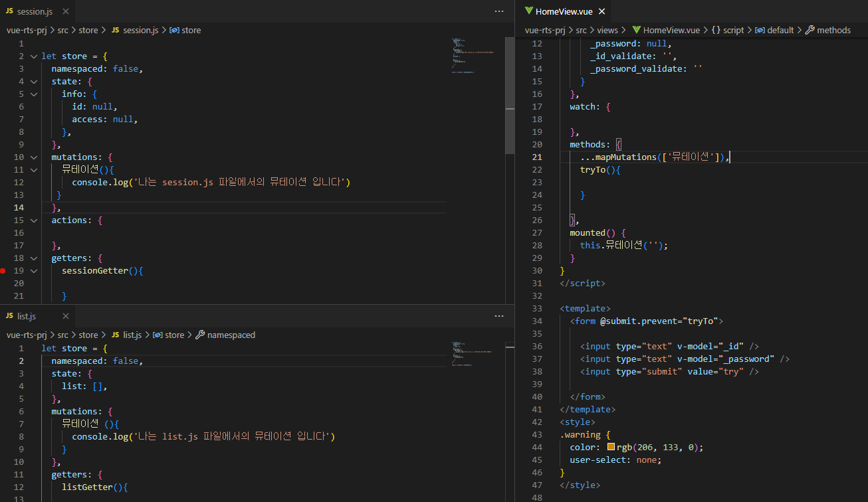Click 'watch: {' on HomeView.vue line 17

590,107
